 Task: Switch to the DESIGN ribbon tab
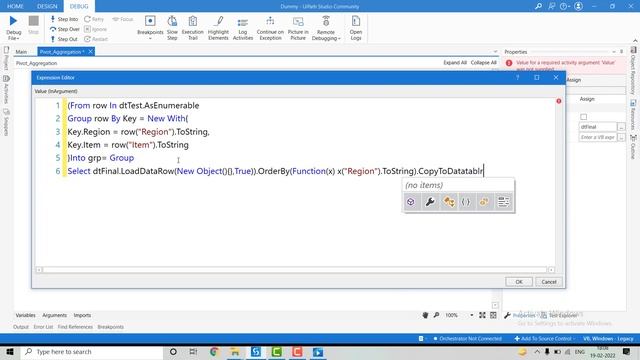tap(47, 6)
